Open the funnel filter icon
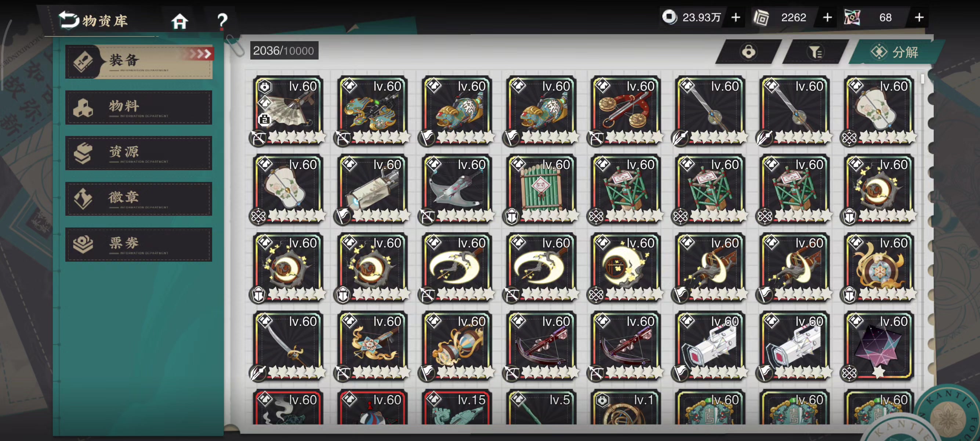 point(815,51)
